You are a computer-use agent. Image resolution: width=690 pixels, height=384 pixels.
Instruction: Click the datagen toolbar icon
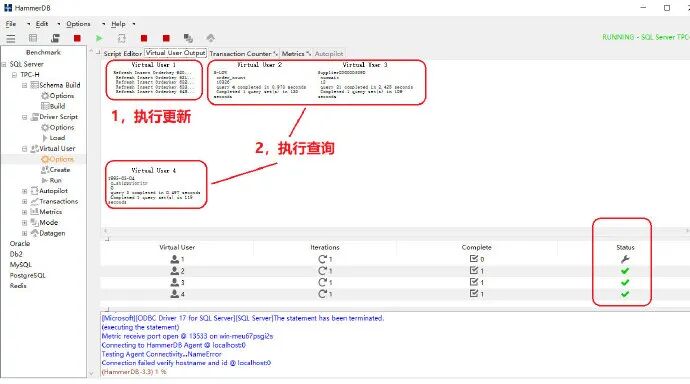(x=210, y=38)
